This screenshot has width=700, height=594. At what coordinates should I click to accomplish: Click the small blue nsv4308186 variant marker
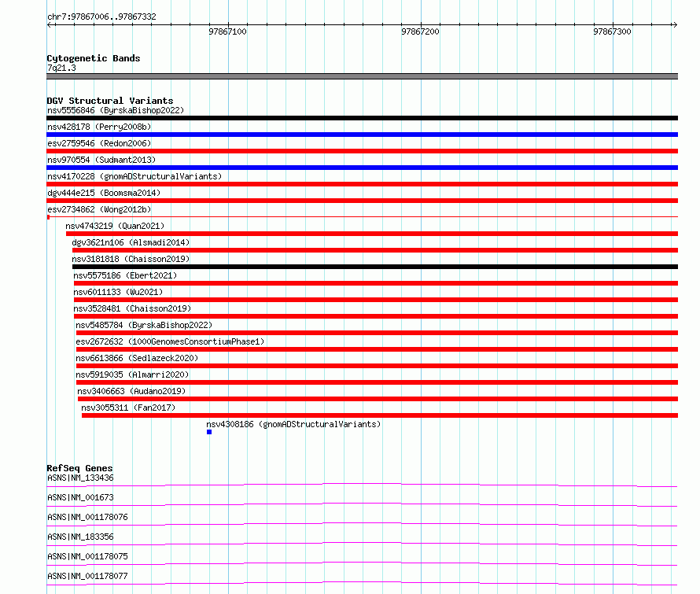[x=209, y=432]
